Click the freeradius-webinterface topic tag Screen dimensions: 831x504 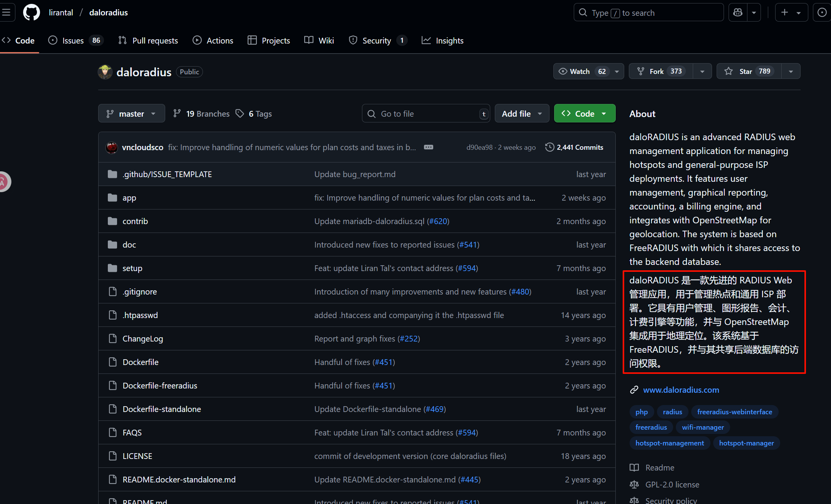(734, 412)
